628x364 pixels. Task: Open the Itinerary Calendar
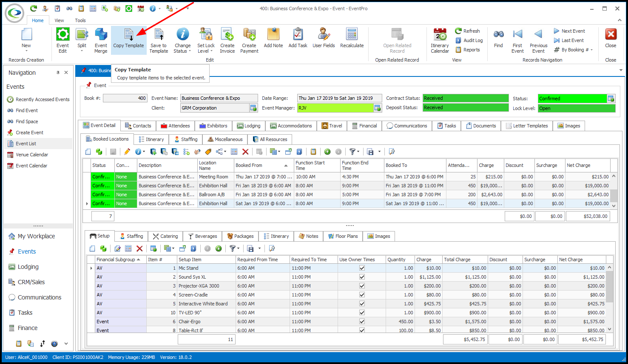[x=440, y=40]
